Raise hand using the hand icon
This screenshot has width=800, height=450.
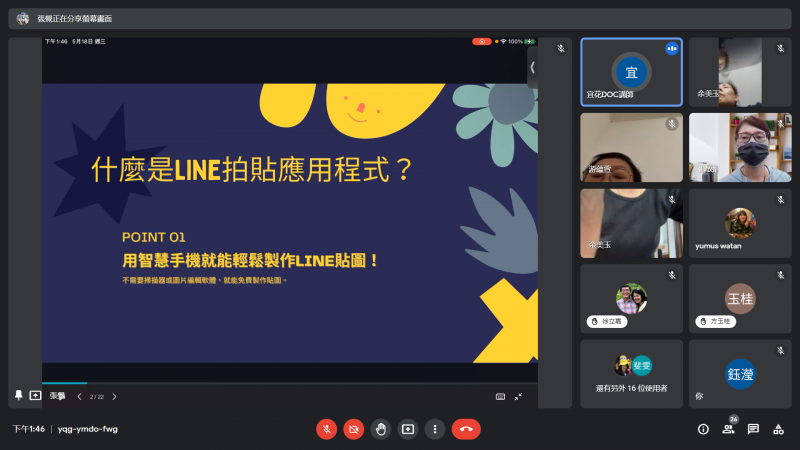pyautogui.click(x=381, y=429)
